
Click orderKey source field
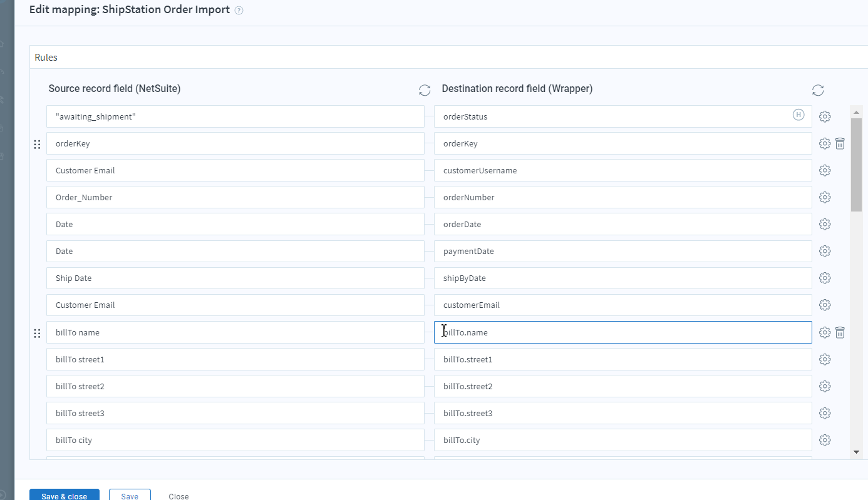tap(235, 143)
